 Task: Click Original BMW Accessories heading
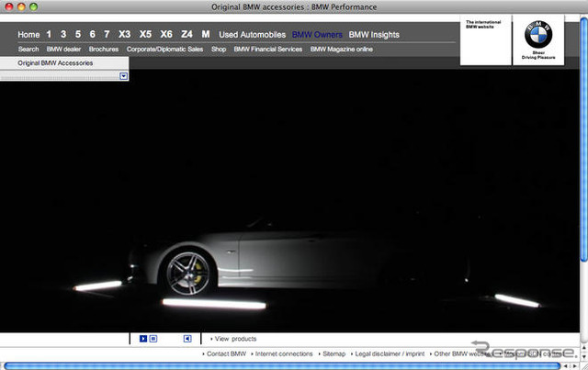[x=55, y=63]
